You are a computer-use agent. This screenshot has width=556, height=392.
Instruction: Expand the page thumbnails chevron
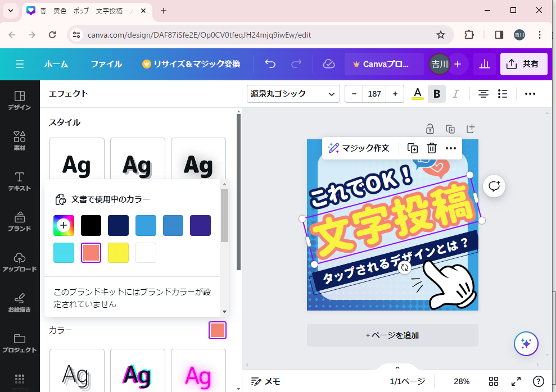point(397,368)
